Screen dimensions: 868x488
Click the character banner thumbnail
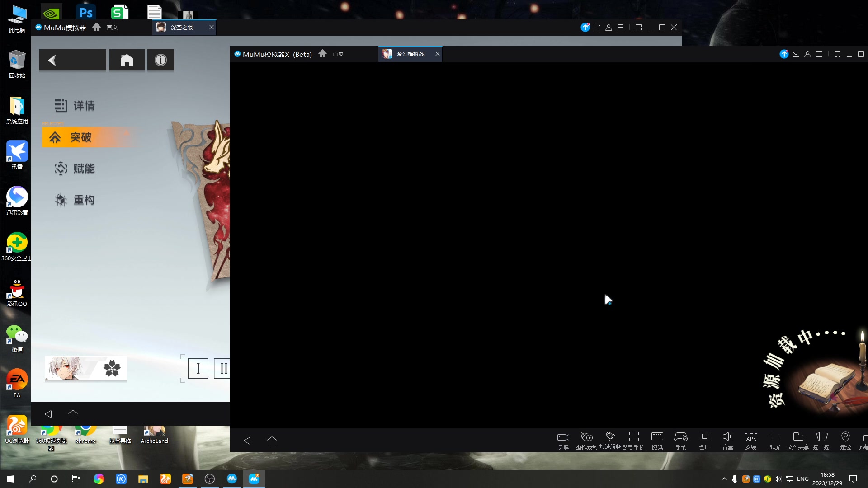pyautogui.click(x=85, y=369)
